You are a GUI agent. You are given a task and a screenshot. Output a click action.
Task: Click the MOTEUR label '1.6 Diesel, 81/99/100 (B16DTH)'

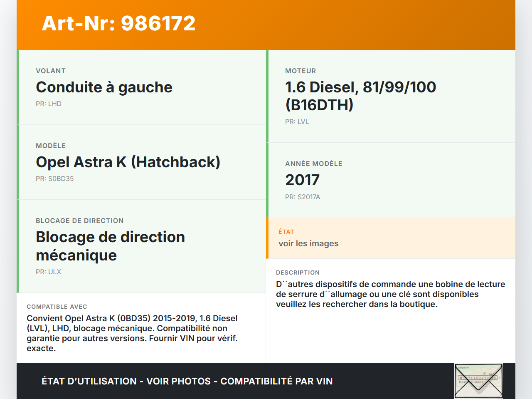(360, 96)
